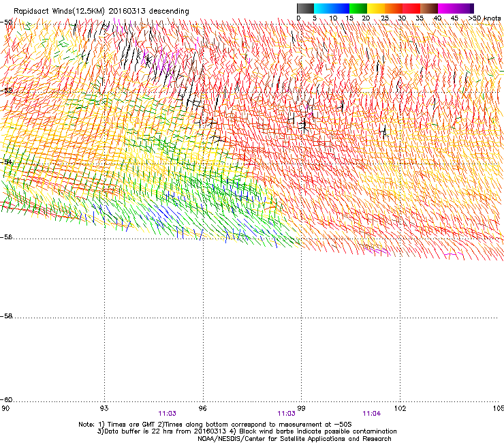Click the ">50 knots" legend label
The width and height of the screenshot is (504, 443).
tap(484, 18)
